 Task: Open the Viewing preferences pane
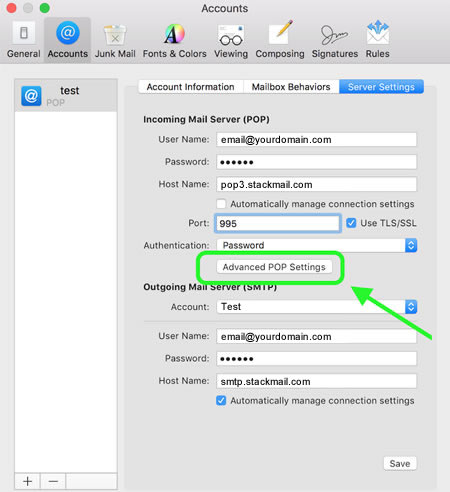[231, 40]
